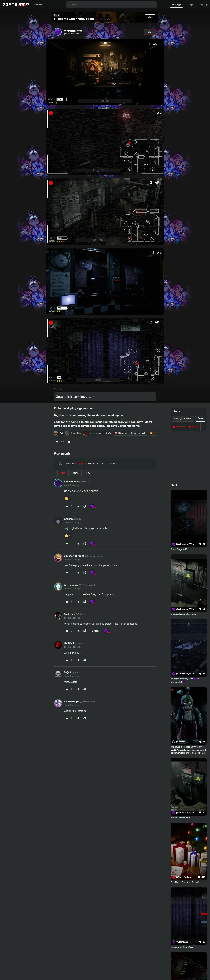The image size is (210, 980).
Task: Thumbs up ASLLongsky's comment
Action: pyautogui.click(x=67, y=602)
